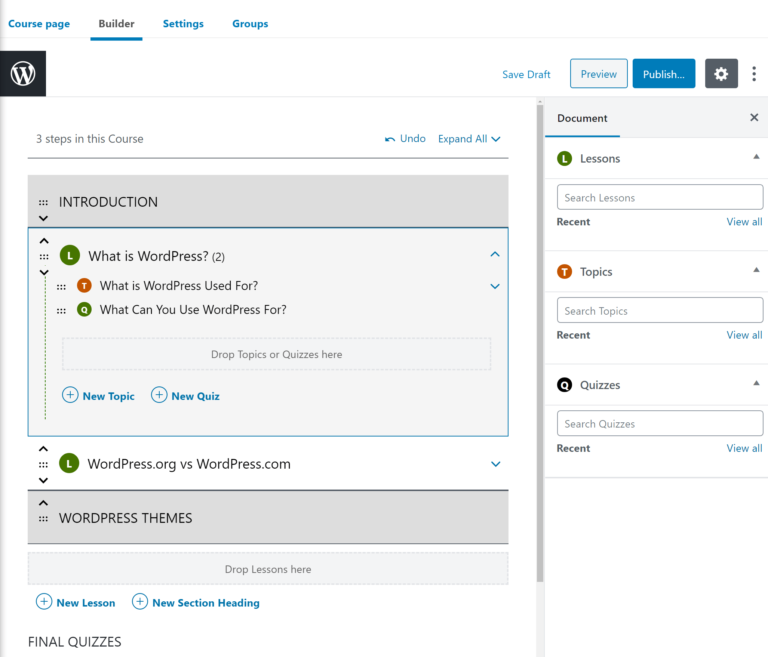Click the plus icon for New Lesson
The width and height of the screenshot is (768, 657).
pyautogui.click(x=44, y=602)
